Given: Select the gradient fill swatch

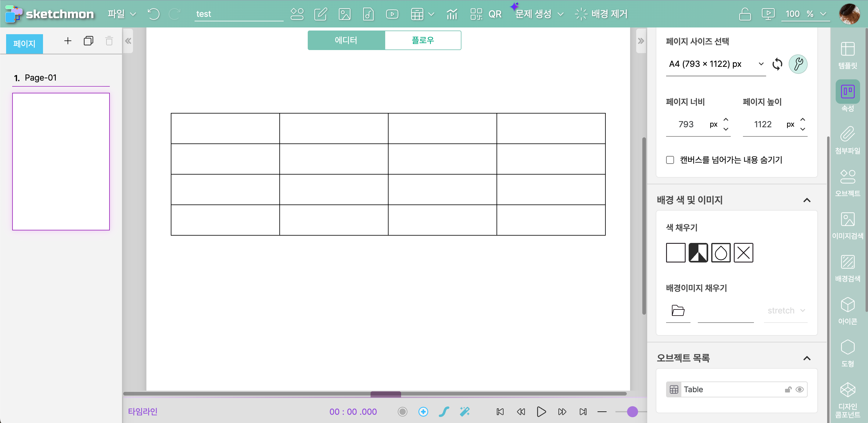Looking at the screenshot, I should pyautogui.click(x=698, y=252).
